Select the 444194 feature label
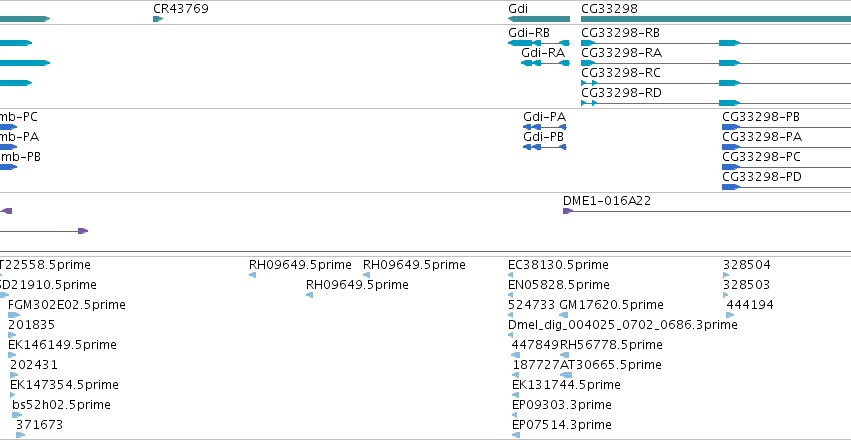Image resolution: width=851 pixels, height=440 pixels. tap(750, 305)
